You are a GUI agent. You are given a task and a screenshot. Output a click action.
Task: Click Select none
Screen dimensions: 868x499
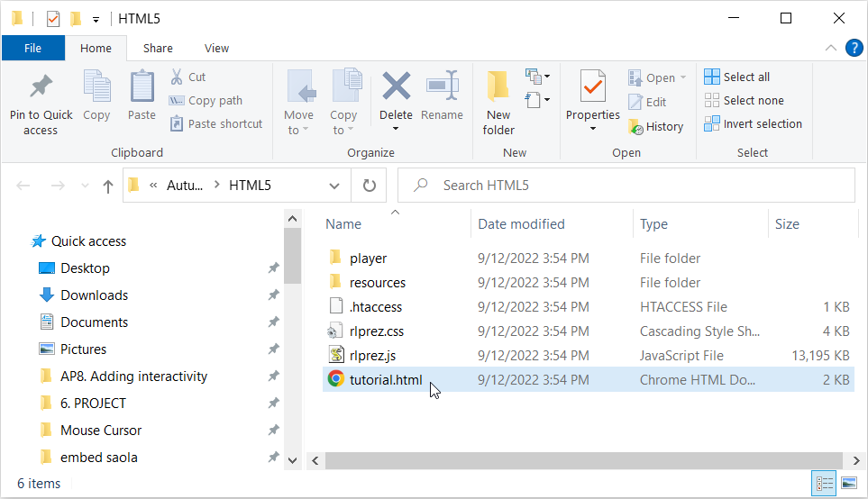point(744,101)
